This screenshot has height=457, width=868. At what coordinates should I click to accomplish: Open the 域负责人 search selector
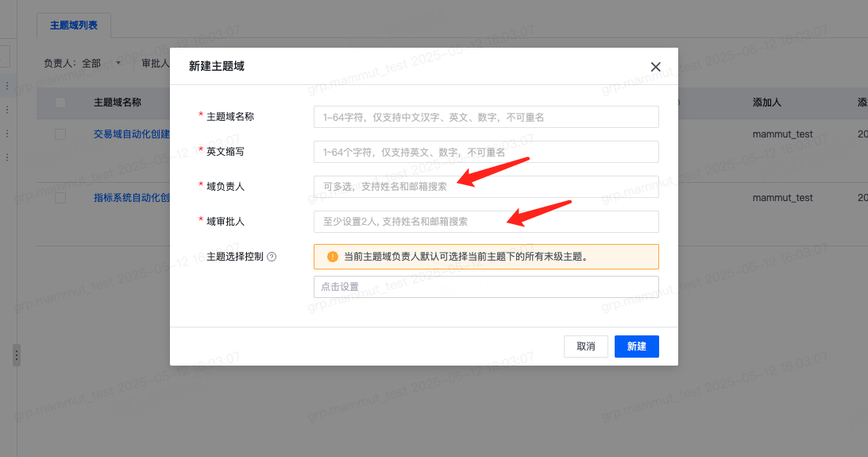(x=486, y=187)
